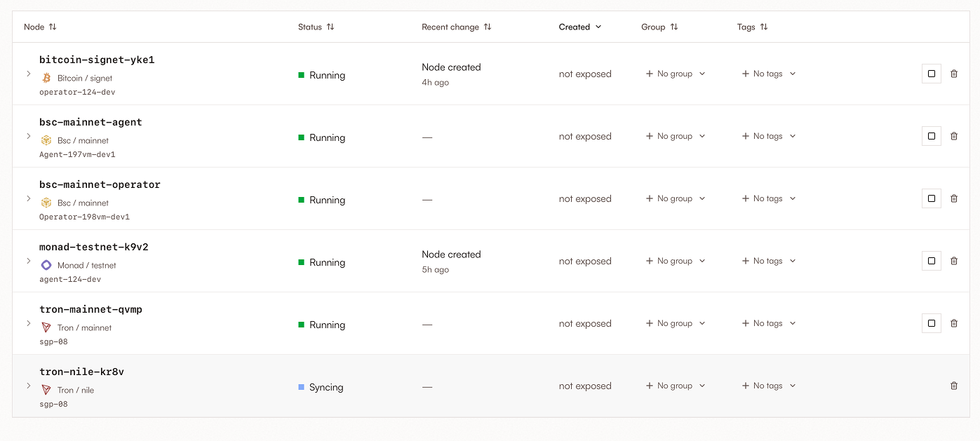Click the host label 'Operator-198vm-dev1'
Viewport: 980px width, 441px height.
[x=84, y=217]
